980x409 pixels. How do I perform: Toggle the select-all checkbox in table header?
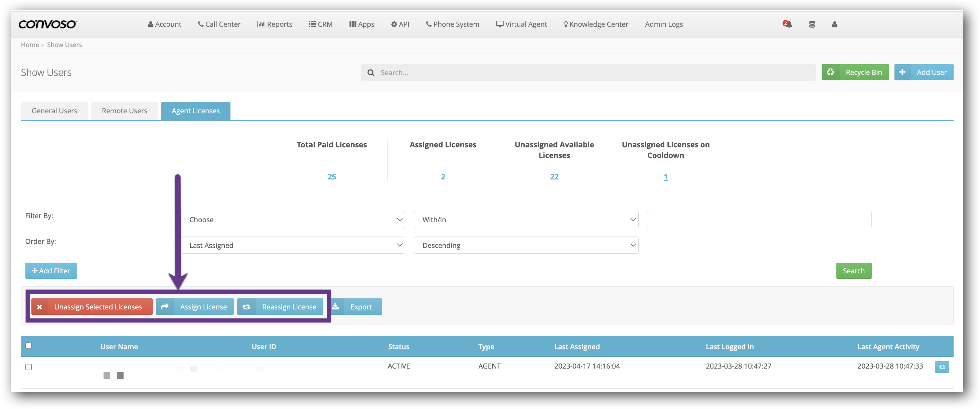point(28,346)
